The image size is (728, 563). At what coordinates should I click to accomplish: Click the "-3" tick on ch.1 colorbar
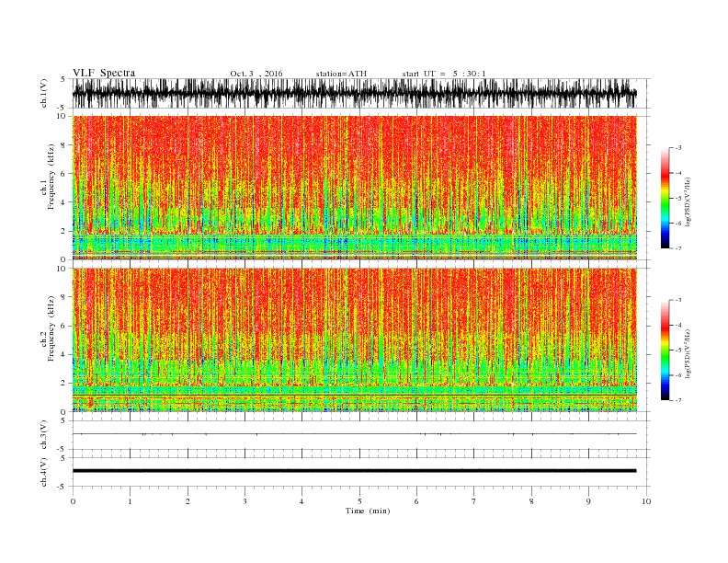(x=678, y=148)
